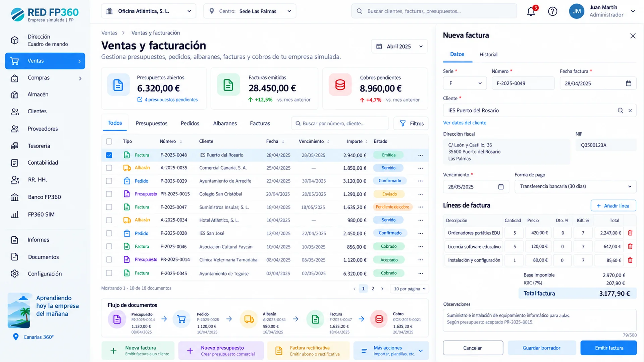644x362 pixels.
Task: Select the Colegio San Cristóbal row checkbox
Action: [x=109, y=194]
